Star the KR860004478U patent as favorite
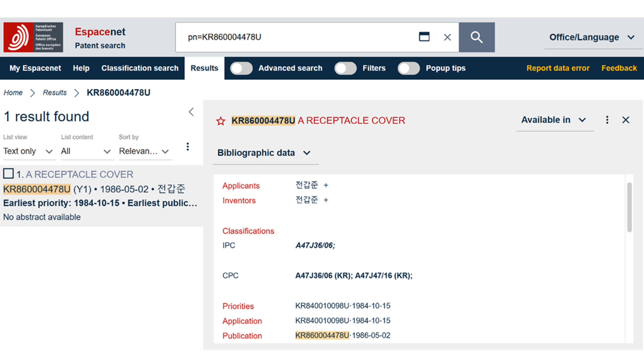644x362 pixels. [221, 121]
